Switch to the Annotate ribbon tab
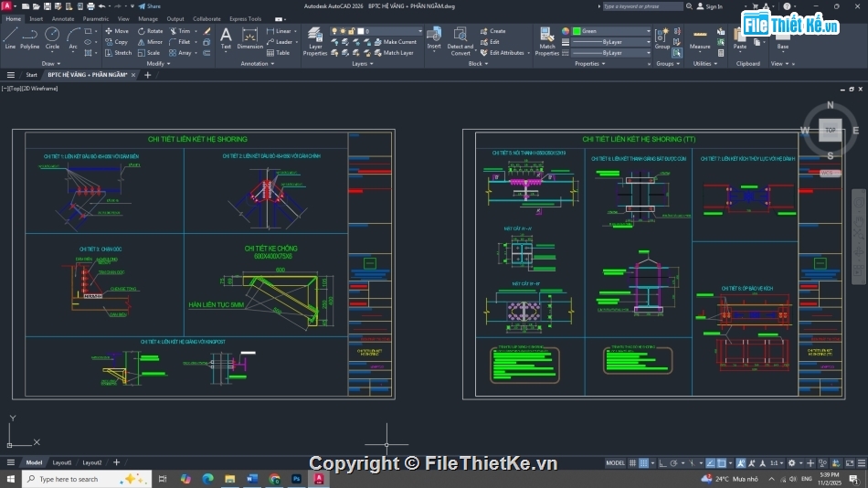This screenshot has width=868, height=488. click(63, 18)
